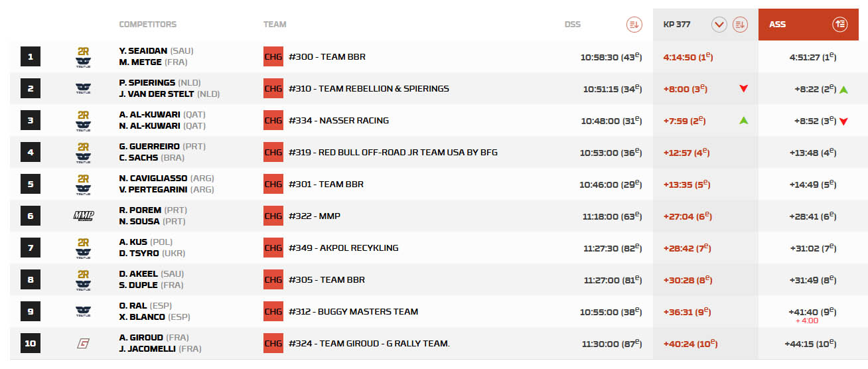Sort results by DSS start time

click(634, 25)
